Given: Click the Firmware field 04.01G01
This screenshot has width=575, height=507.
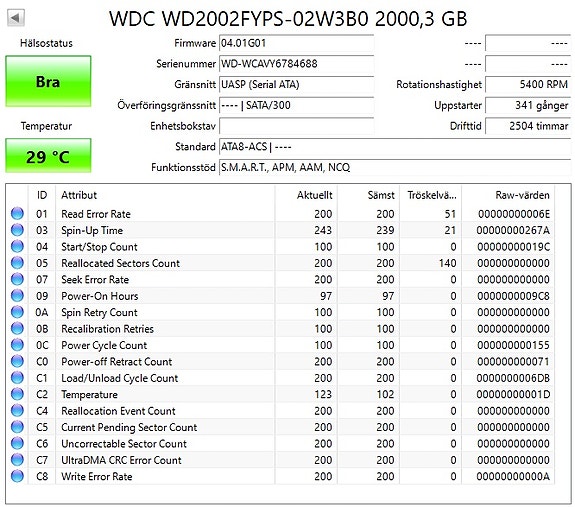Looking at the screenshot, I should coord(296,43).
